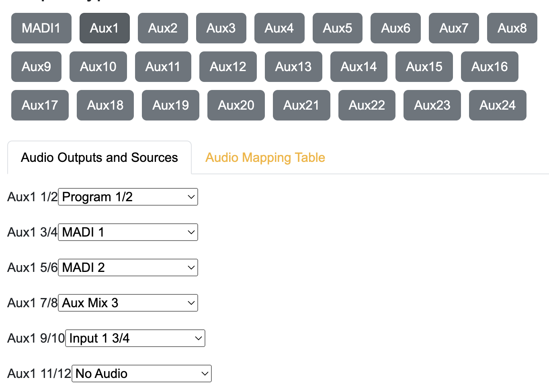Select the Aux2 output button
The image size is (549, 392).
[163, 28]
